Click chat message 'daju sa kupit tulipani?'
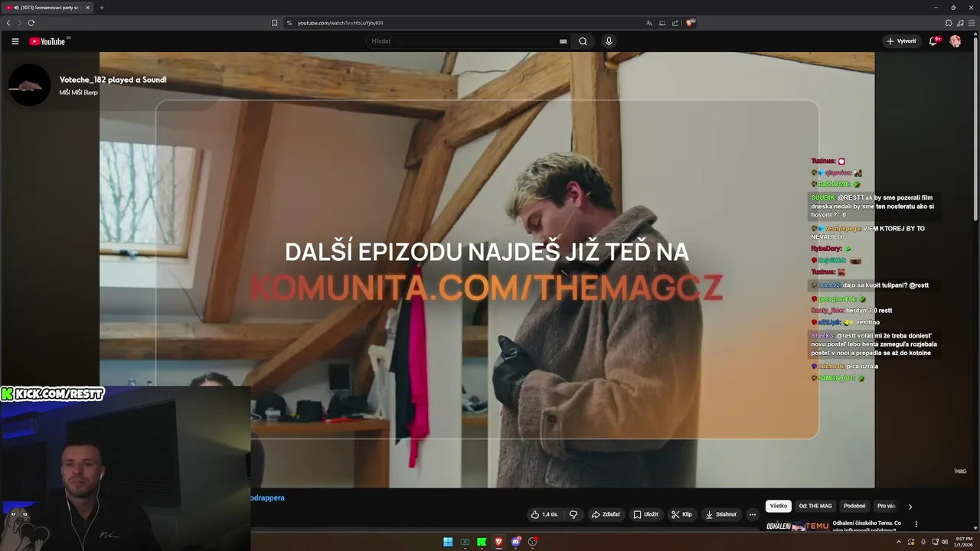Screen dimensions: 980x551 point(873,285)
